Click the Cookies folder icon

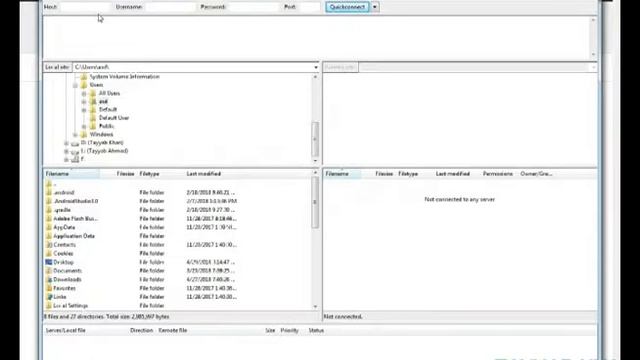click(49, 254)
